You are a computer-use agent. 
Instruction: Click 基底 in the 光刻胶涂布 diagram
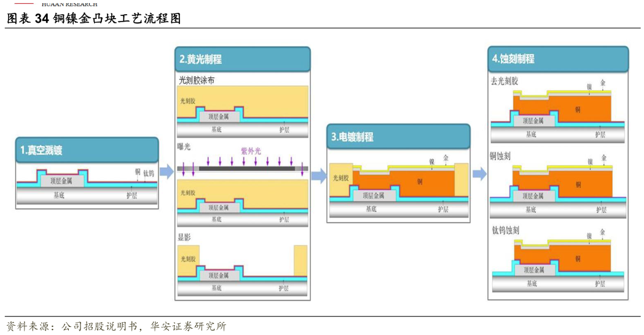[216, 130]
